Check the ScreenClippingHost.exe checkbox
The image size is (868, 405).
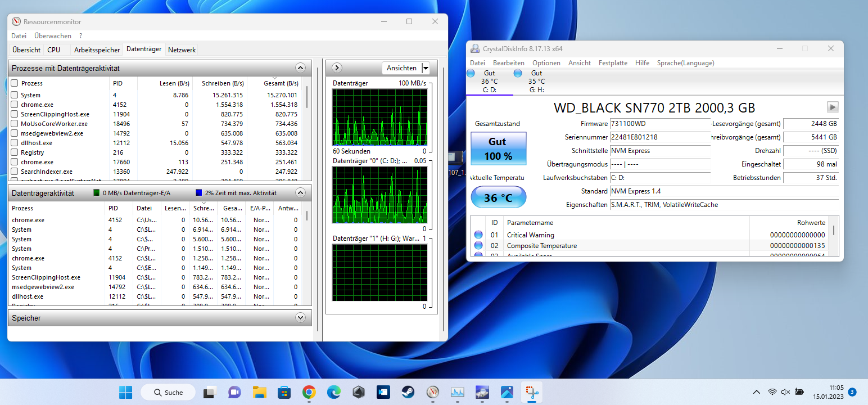coord(15,114)
